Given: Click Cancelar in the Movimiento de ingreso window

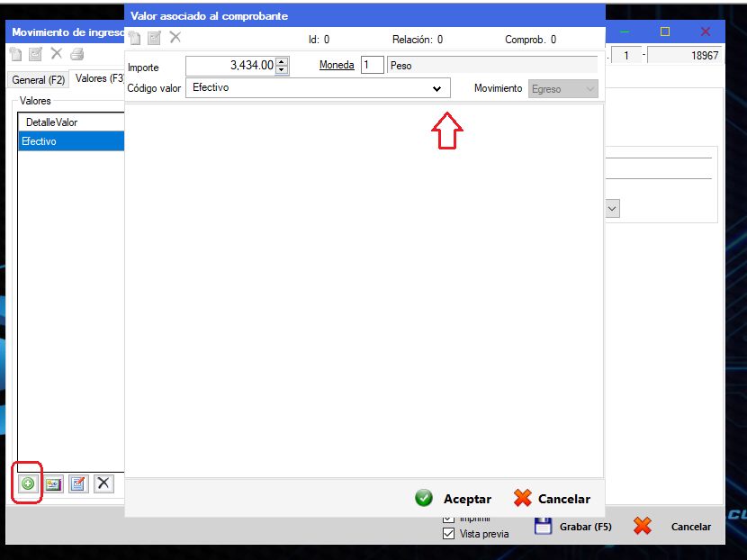Looking at the screenshot, I should click(672, 527).
